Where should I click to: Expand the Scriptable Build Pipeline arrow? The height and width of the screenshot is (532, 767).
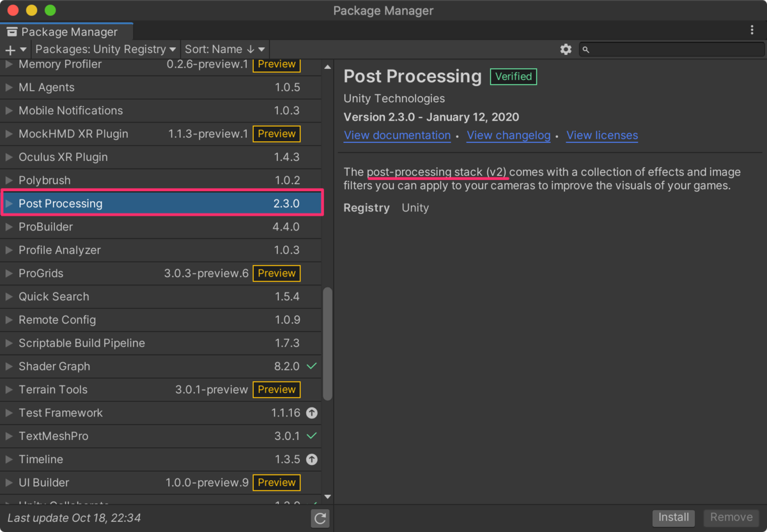click(9, 343)
